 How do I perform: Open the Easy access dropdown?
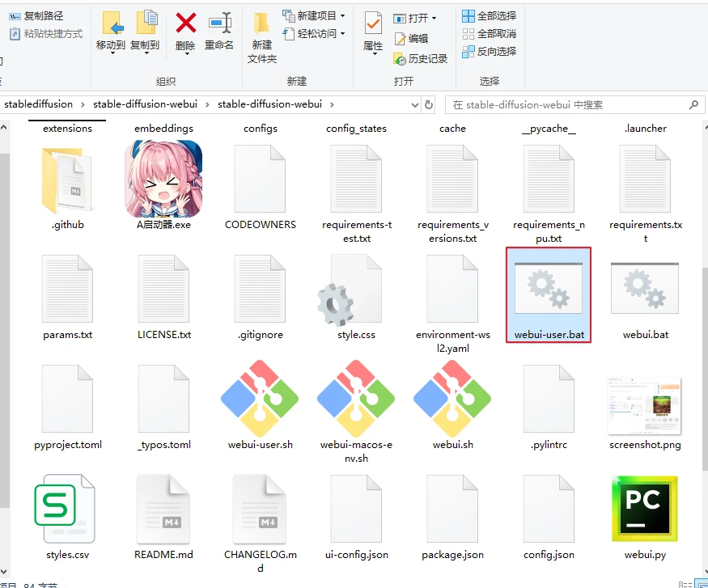(314, 34)
